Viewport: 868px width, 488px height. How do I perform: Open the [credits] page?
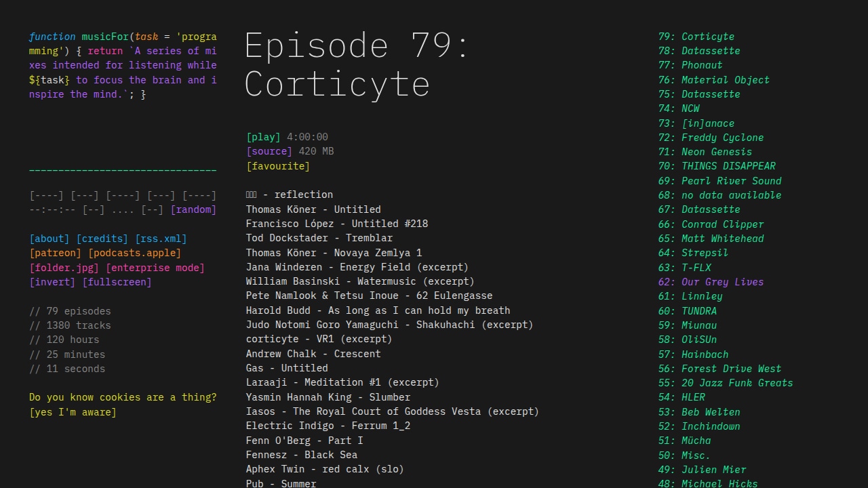click(102, 239)
